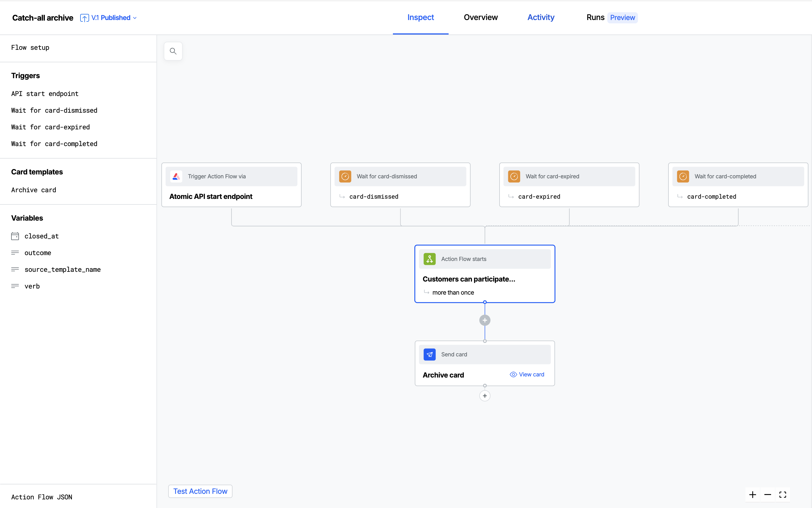Select Wait for card-expired in sidebar
The height and width of the screenshot is (508, 812).
click(x=50, y=127)
